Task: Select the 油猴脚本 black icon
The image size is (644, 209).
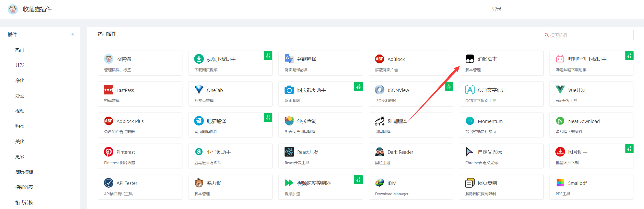Action: click(470, 59)
